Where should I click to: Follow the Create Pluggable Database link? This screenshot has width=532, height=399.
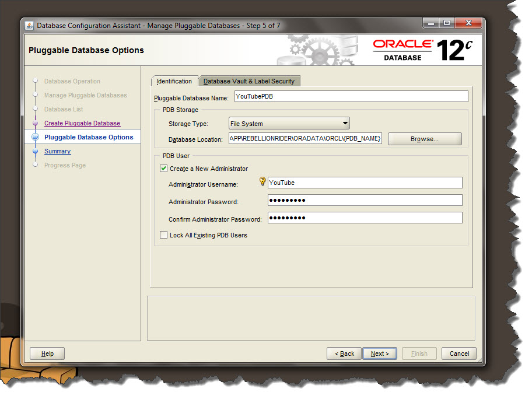pyautogui.click(x=82, y=123)
